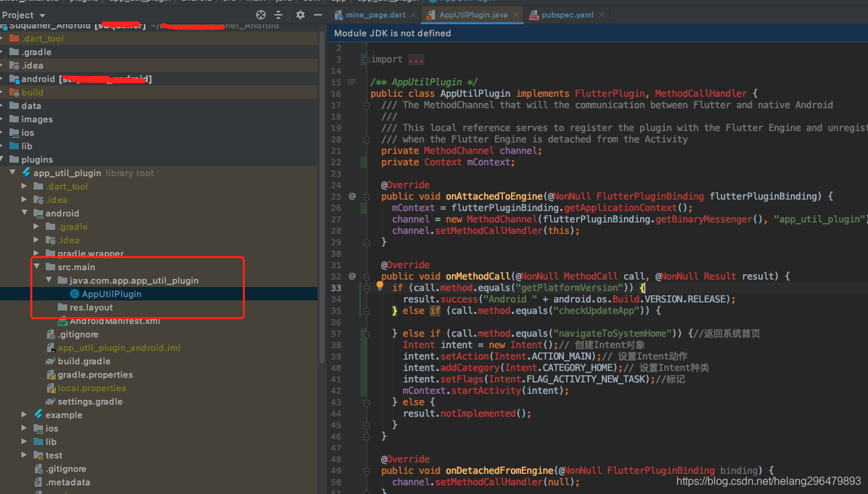Click the Gradle elephant icon beside settings.gradle

click(50, 401)
